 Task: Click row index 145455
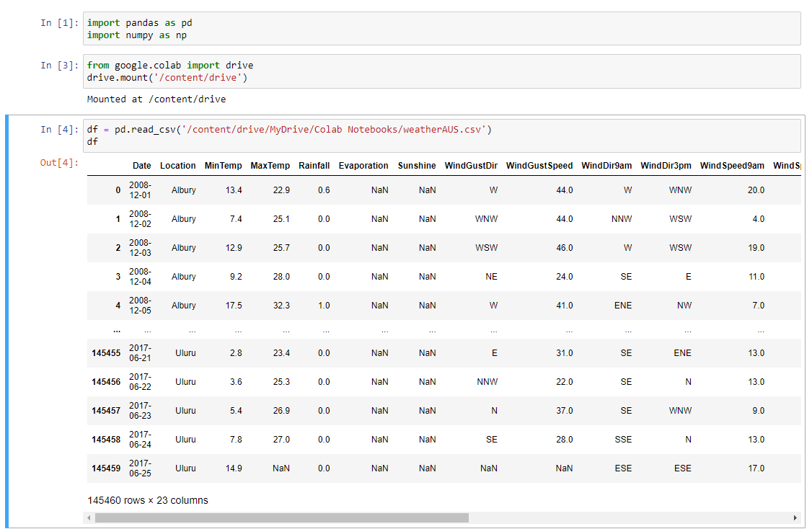106,353
